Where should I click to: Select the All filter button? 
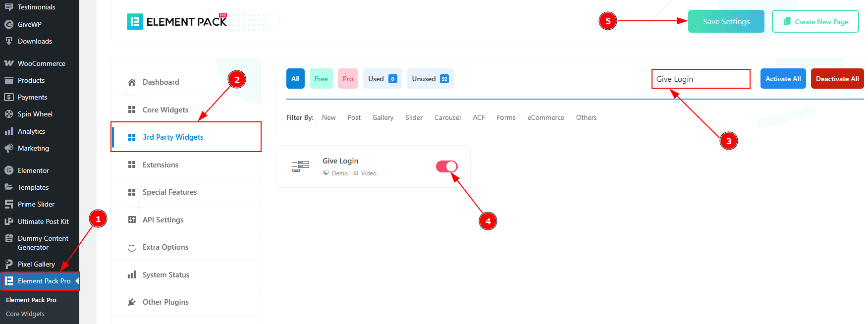click(295, 79)
